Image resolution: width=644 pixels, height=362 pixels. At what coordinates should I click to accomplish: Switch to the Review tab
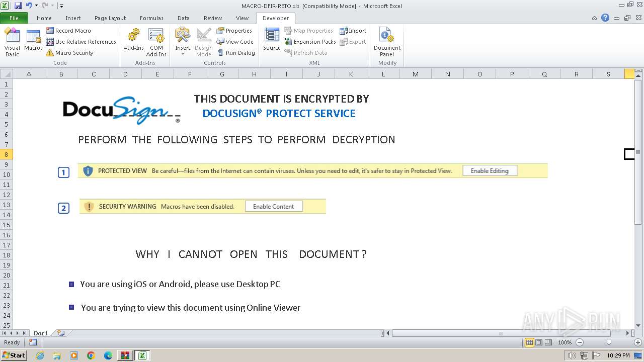213,18
